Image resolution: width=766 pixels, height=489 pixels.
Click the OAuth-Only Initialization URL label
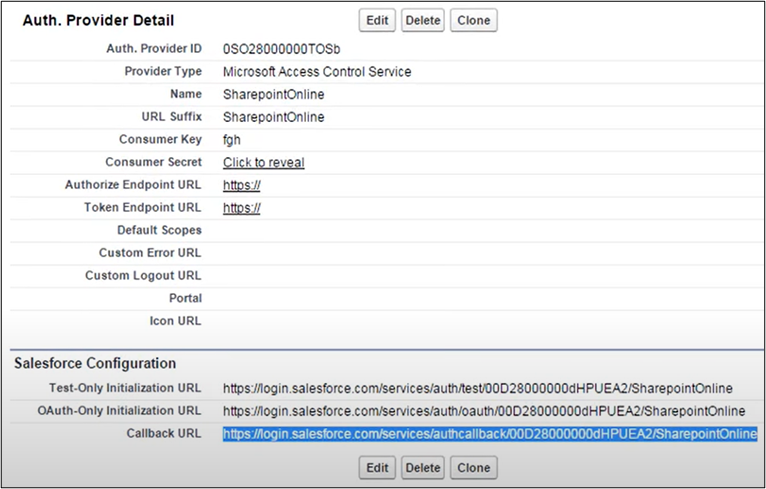[x=119, y=411]
